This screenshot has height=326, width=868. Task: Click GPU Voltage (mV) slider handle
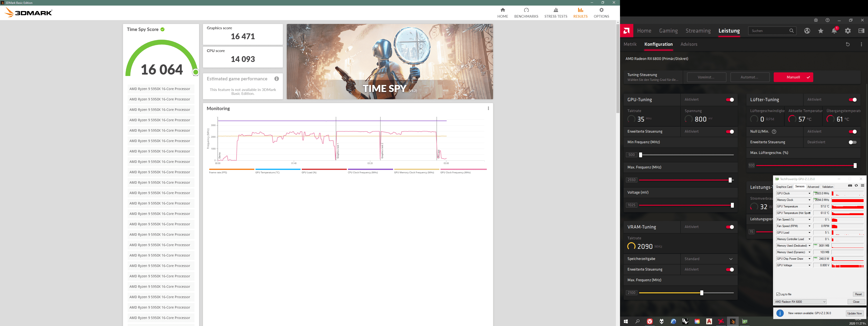click(x=732, y=205)
